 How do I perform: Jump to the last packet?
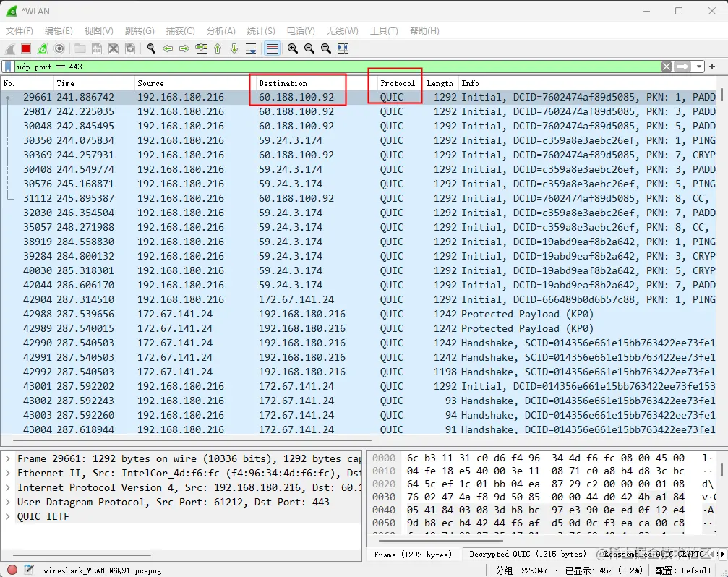(x=234, y=48)
